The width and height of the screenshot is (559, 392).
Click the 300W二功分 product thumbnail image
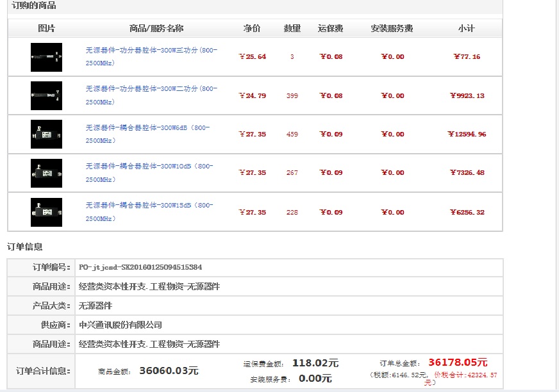[x=46, y=95]
